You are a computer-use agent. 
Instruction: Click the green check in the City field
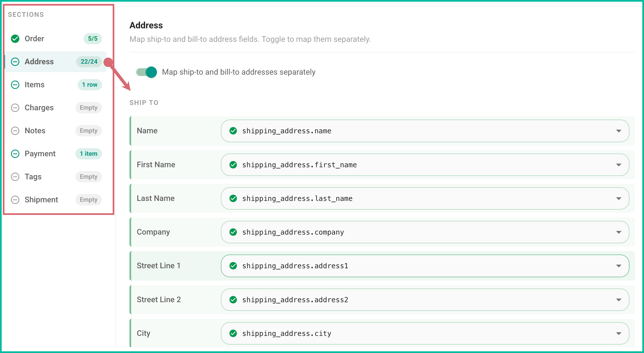point(233,333)
